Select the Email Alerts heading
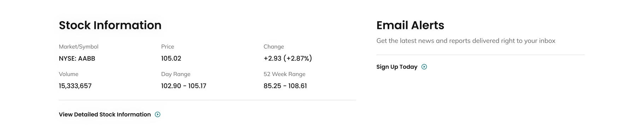 click(x=410, y=25)
